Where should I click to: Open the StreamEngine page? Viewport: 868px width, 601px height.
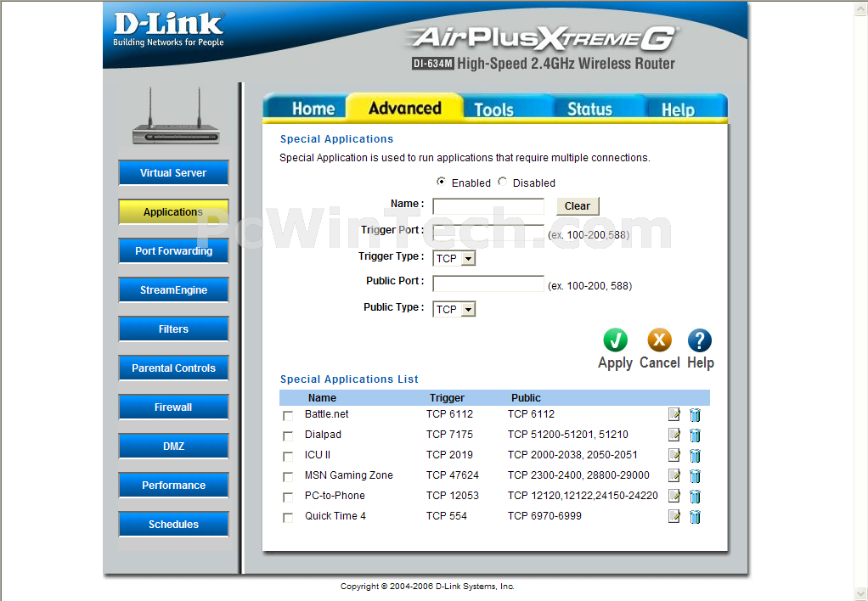[x=173, y=290]
